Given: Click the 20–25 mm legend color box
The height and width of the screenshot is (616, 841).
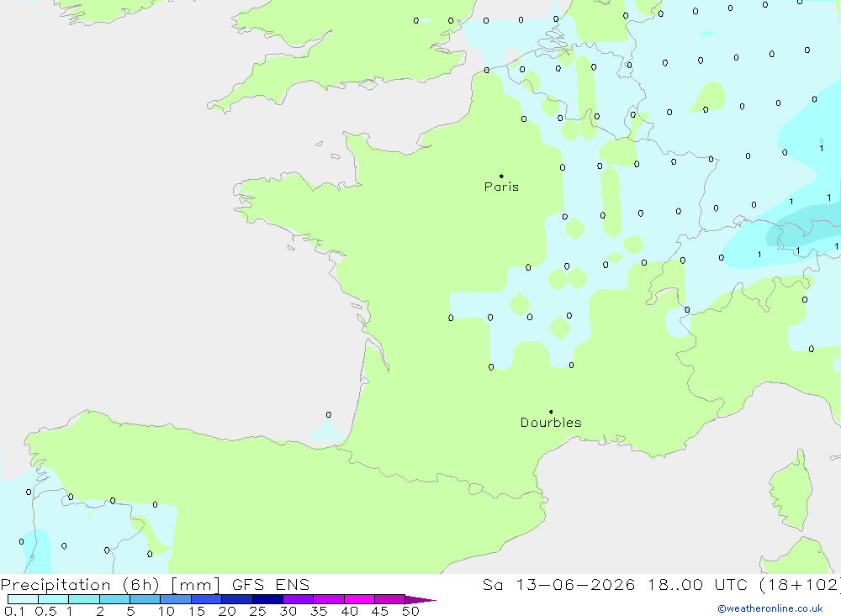Looking at the screenshot, I should tap(237, 599).
